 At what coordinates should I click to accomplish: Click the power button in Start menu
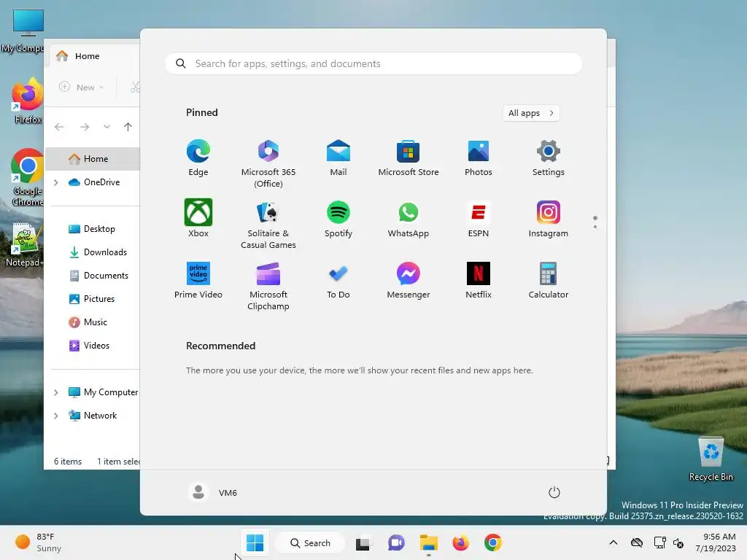coord(554,492)
